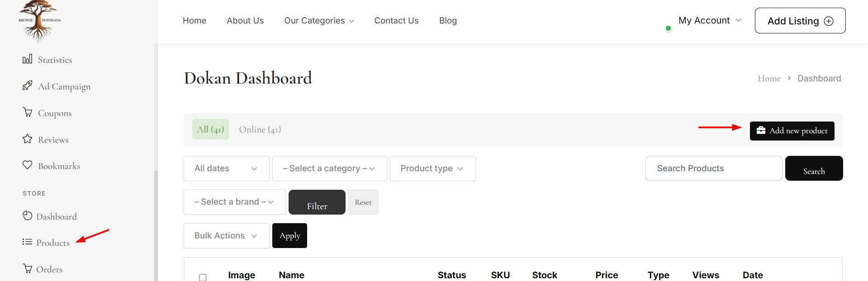
Task: Click the Bookmarks heart icon
Action: (x=27, y=165)
